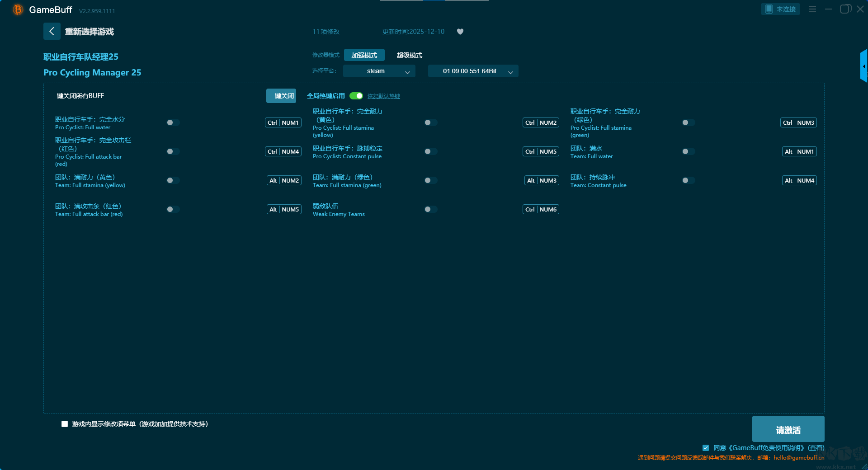Toggle Pro Cyclist Full water switch
This screenshot has height=470, width=868.
173,122
